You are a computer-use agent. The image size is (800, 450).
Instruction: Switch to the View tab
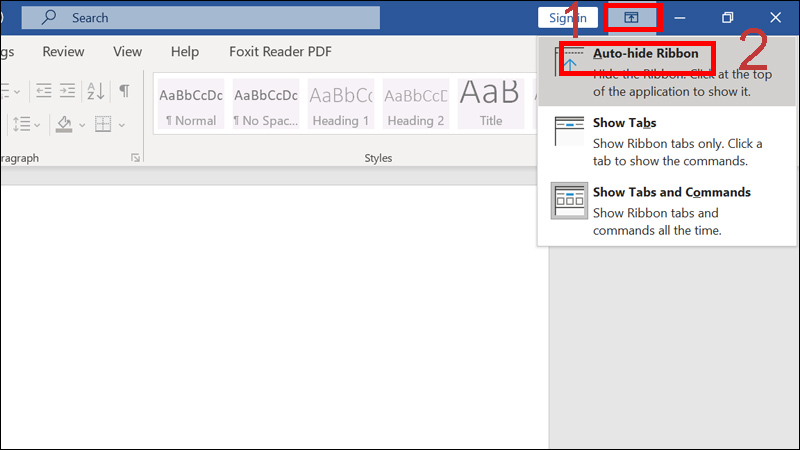(128, 52)
